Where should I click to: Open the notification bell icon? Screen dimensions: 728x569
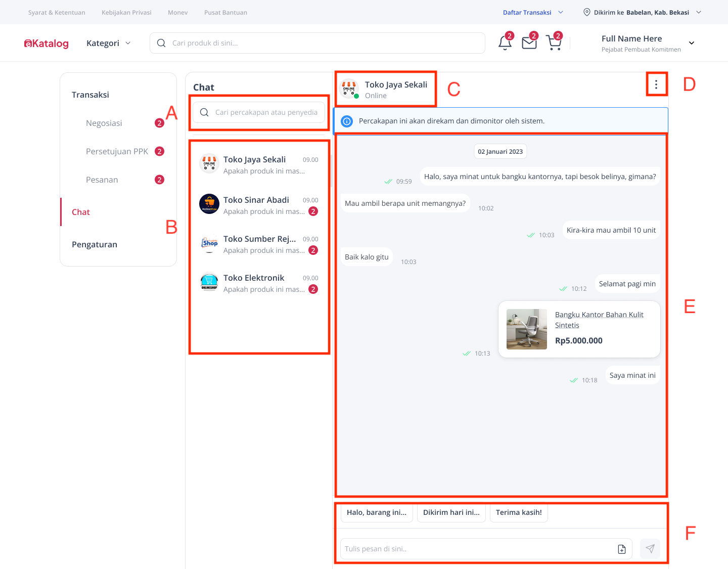pyautogui.click(x=505, y=43)
